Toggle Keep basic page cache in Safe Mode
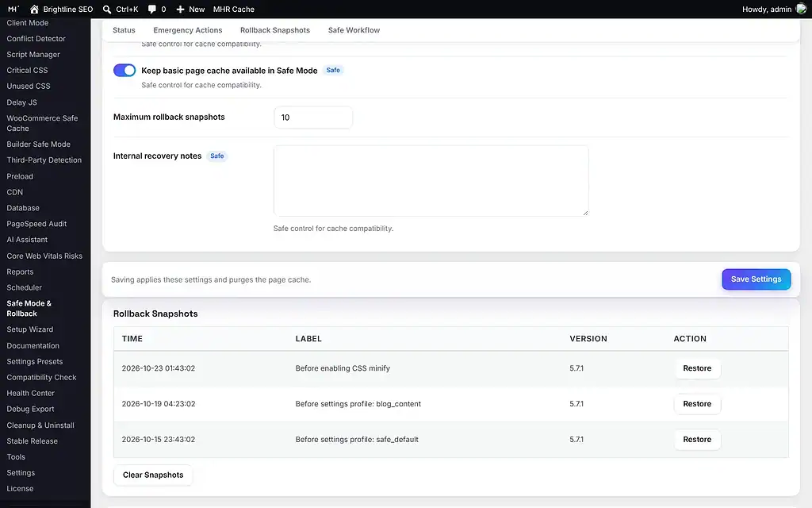 pyautogui.click(x=124, y=70)
